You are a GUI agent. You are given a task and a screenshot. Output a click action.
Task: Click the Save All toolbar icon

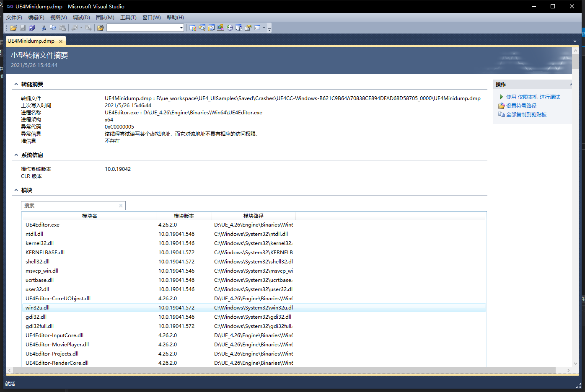[32, 28]
